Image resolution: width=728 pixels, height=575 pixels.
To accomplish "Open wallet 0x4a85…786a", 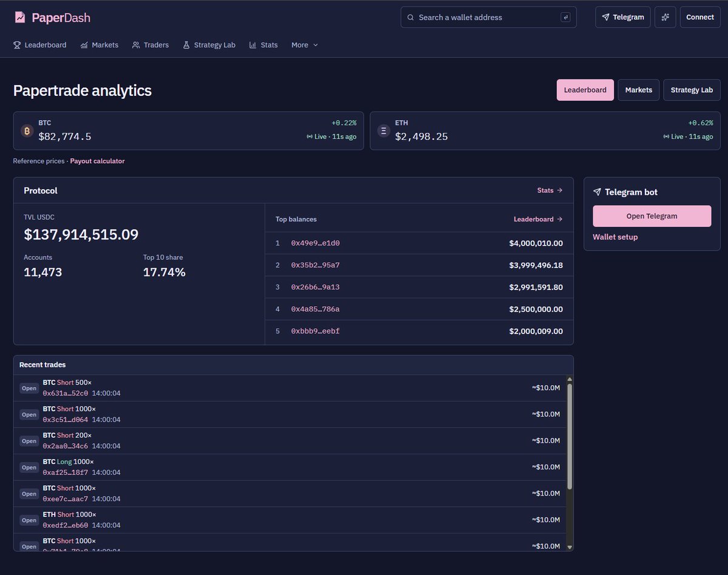I will tap(315, 309).
